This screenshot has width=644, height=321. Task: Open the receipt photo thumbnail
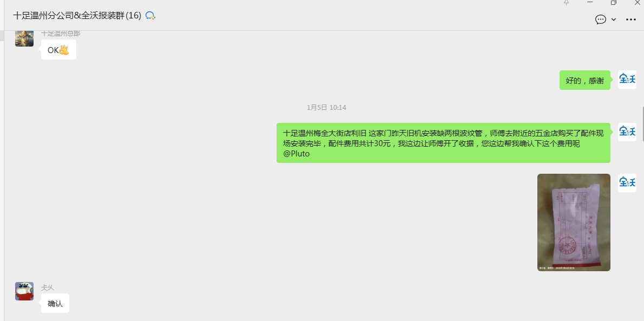(574, 222)
